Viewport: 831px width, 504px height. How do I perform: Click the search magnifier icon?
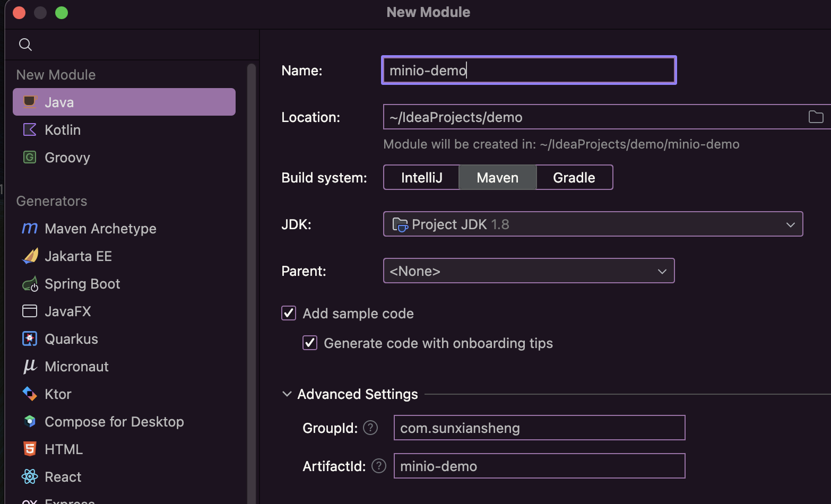pyautogui.click(x=25, y=45)
